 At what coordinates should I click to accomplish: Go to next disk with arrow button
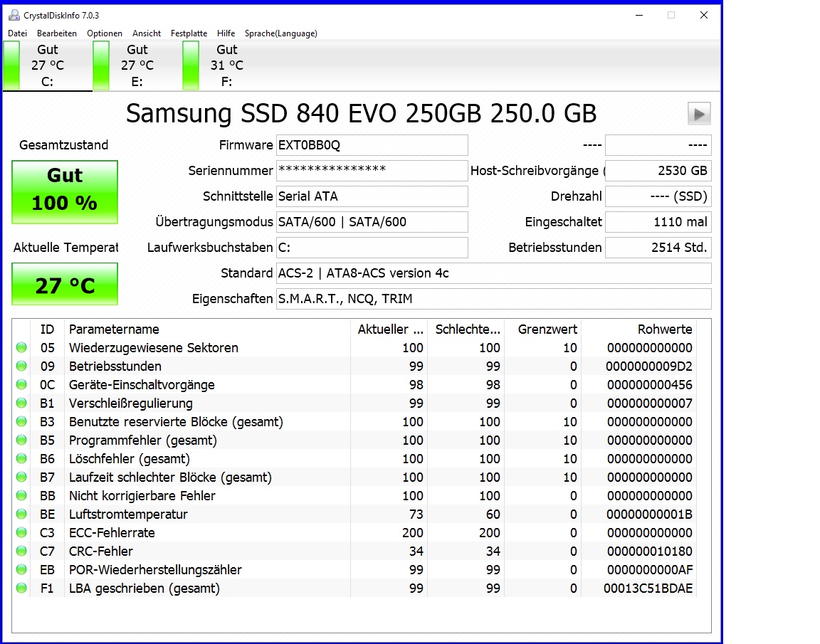(699, 113)
